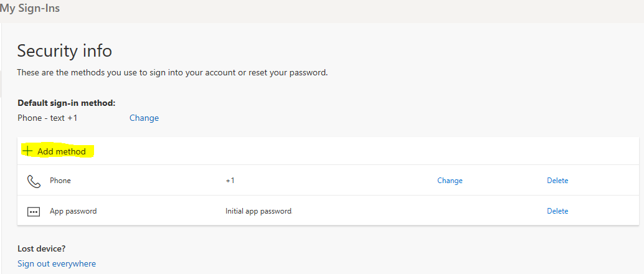Sign out everywhere link
This screenshot has width=644, height=274.
(57, 263)
